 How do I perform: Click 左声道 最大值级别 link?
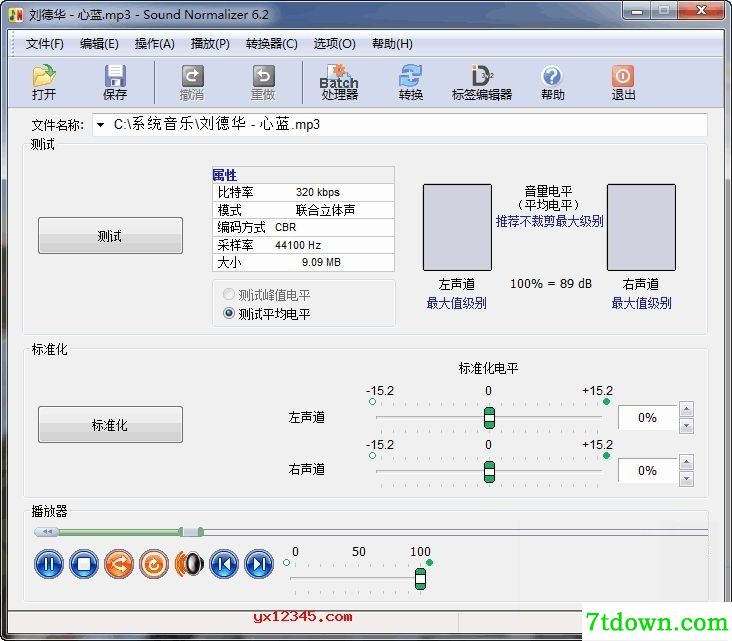pyautogui.click(x=457, y=303)
